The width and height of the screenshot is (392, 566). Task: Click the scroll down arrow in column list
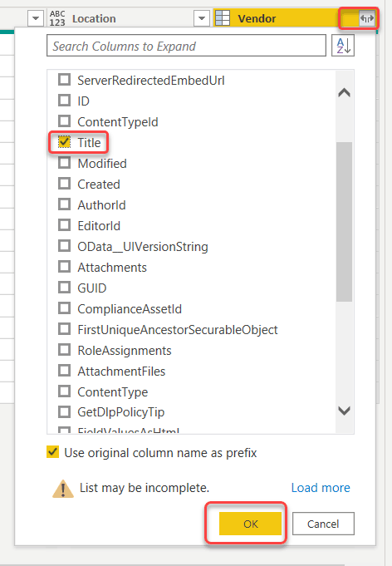coord(344,411)
